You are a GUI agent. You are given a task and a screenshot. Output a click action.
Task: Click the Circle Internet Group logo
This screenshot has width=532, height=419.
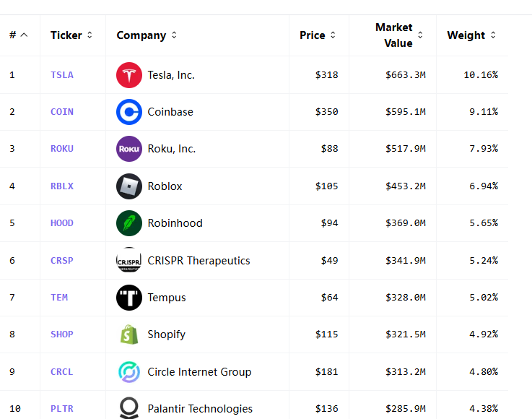pyautogui.click(x=129, y=372)
